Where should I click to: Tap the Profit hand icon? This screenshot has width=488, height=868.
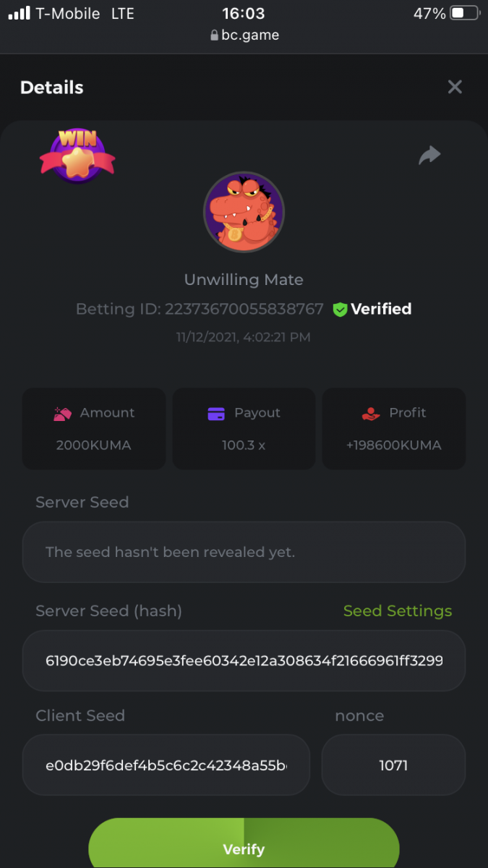[370, 414]
